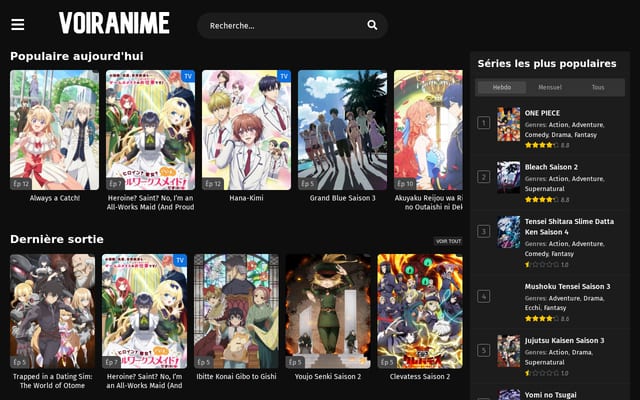Click the Populaire aujourd'hui heading
The image size is (640, 400).
(77, 56)
